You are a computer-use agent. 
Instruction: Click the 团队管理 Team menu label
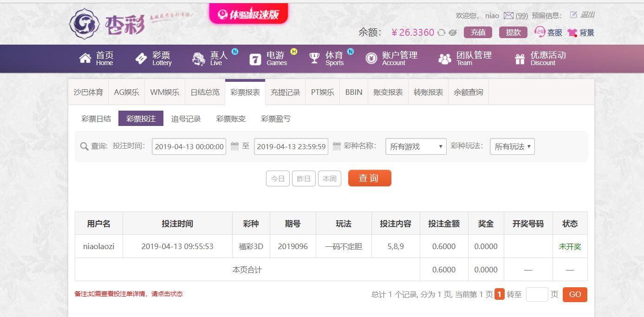pos(474,59)
